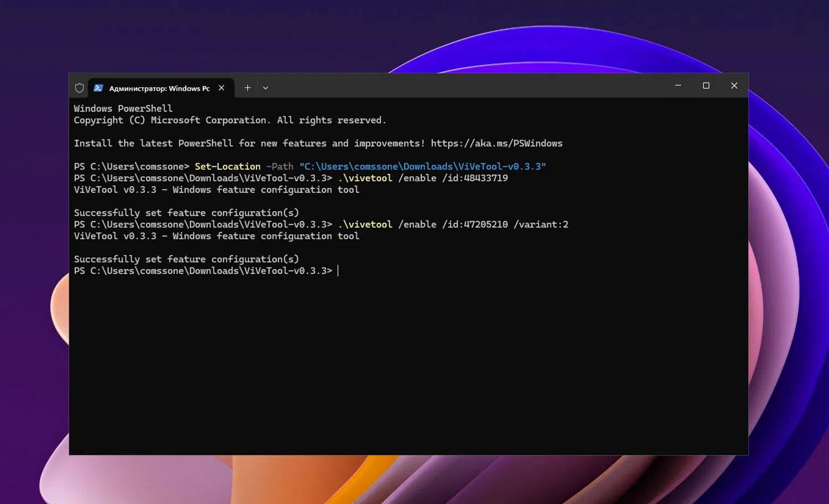This screenshot has height=504, width=829.
Task: Maximize the Terminal window
Action: point(706,86)
